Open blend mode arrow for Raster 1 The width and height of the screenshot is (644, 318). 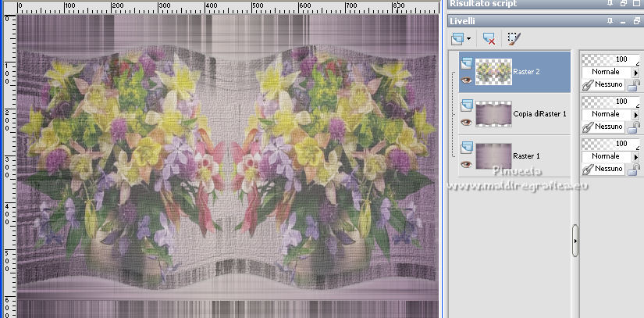click(x=637, y=156)
